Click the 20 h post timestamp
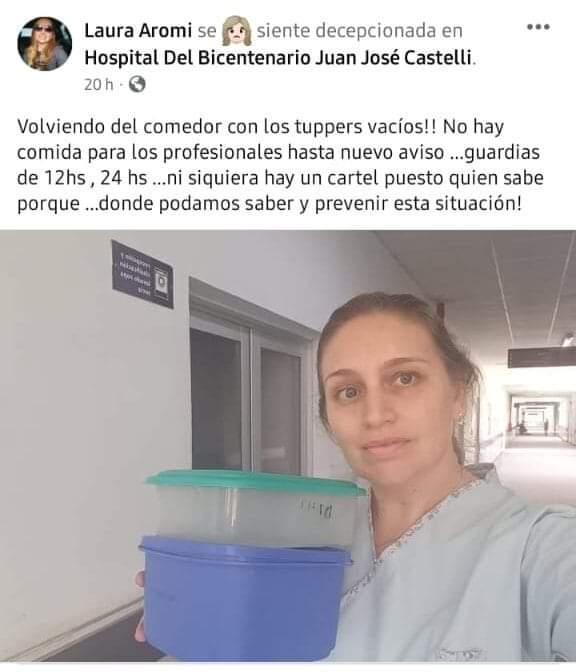 click(99, 84)
